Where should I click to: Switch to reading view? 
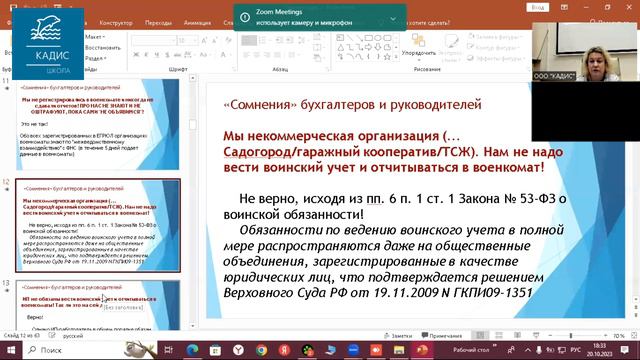517,336
